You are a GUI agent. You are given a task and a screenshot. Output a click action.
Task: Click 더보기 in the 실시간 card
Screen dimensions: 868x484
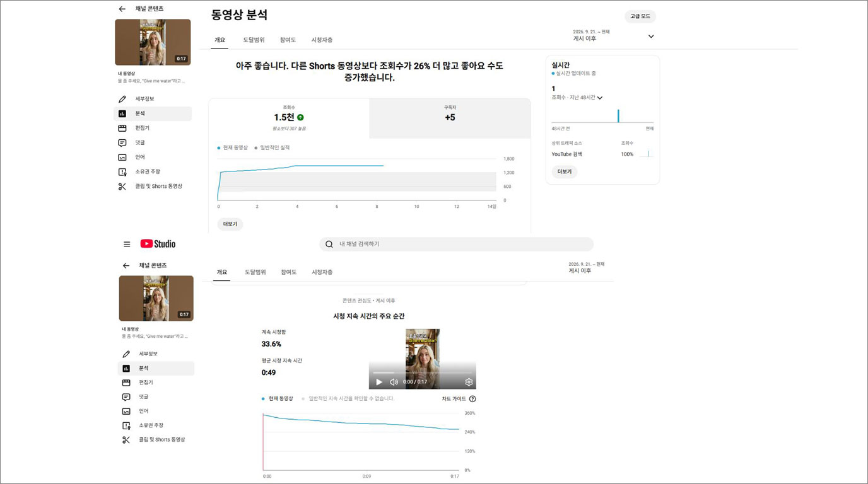[565, 171]
